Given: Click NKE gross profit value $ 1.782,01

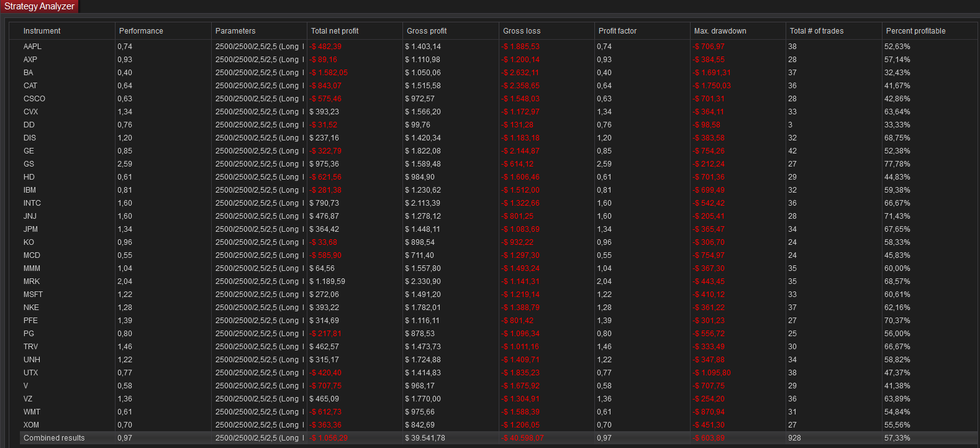Looking at the screenshot, I should (423, 308).
